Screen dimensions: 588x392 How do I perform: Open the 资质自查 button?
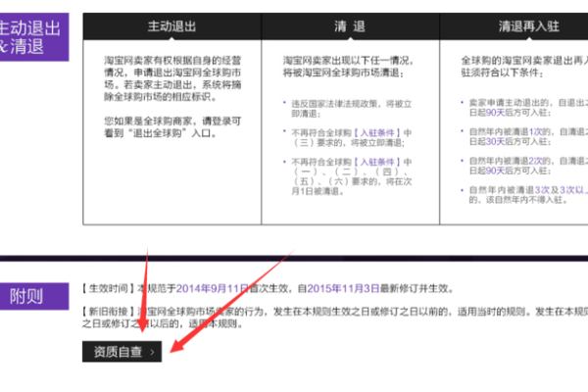point(122,352)
